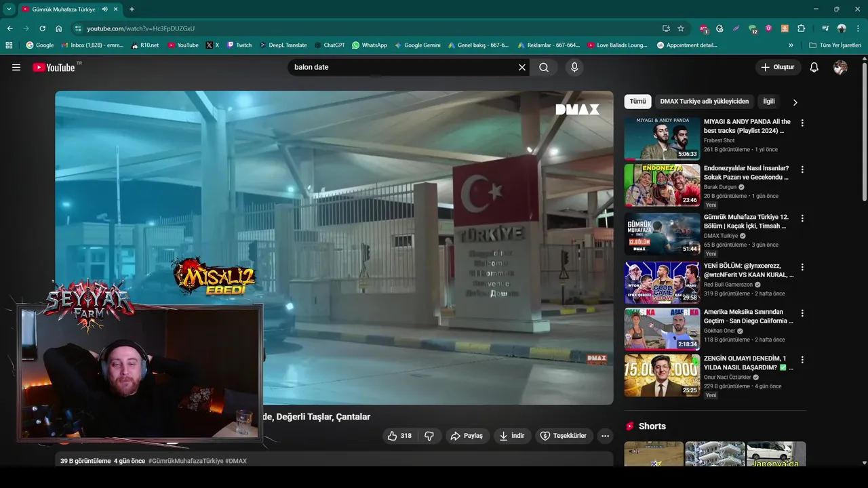Mute the tab via speaker icon
This screenshot has height=488, width=868.
pos(104,9)
